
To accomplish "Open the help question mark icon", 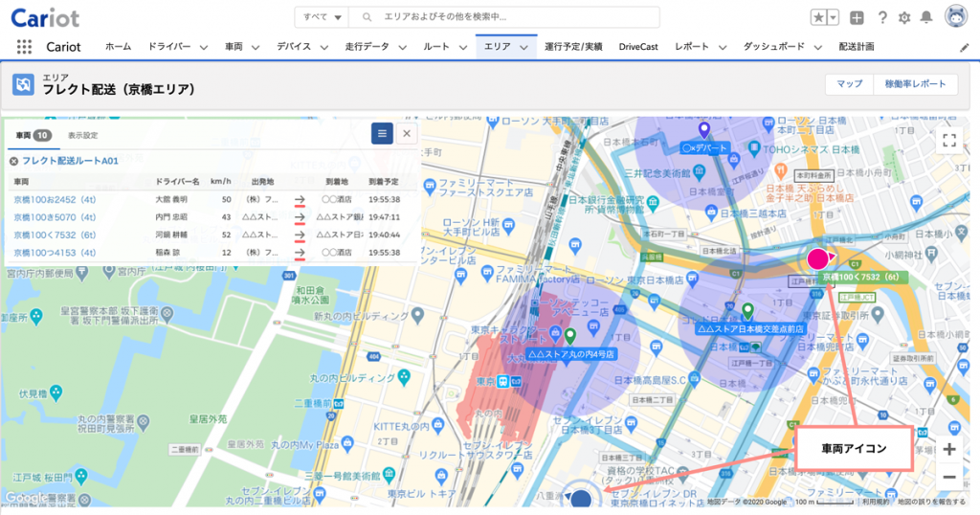I will 881,17.
